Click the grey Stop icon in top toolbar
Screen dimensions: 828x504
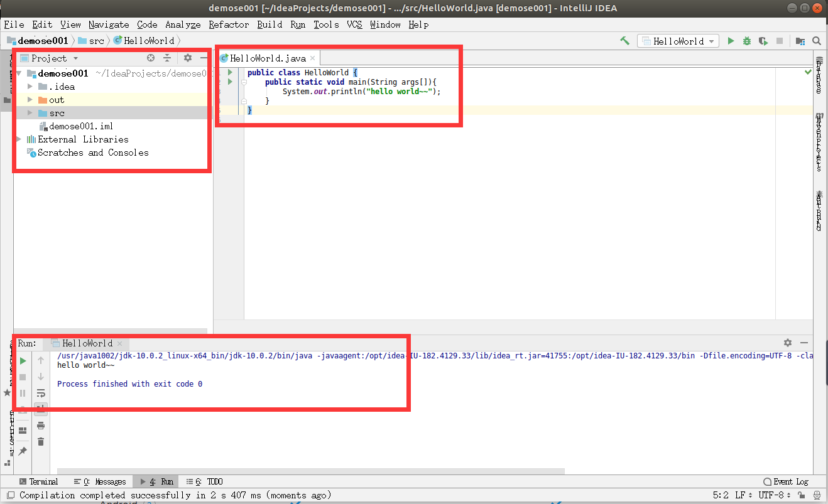[780, 41]
